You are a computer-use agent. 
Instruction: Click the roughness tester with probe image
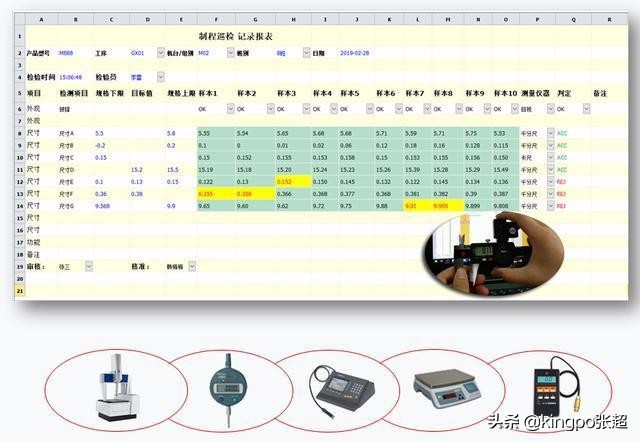coord(342,391)
